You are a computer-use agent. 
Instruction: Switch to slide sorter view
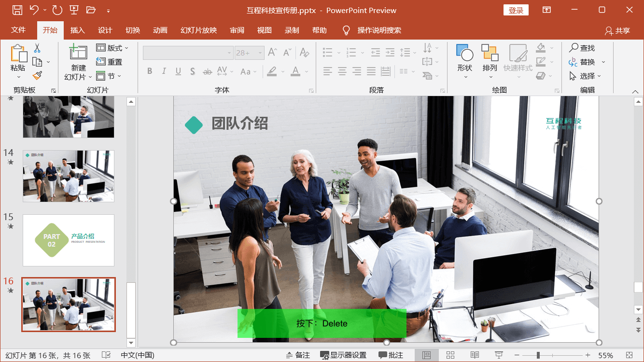tap(450, 355)
